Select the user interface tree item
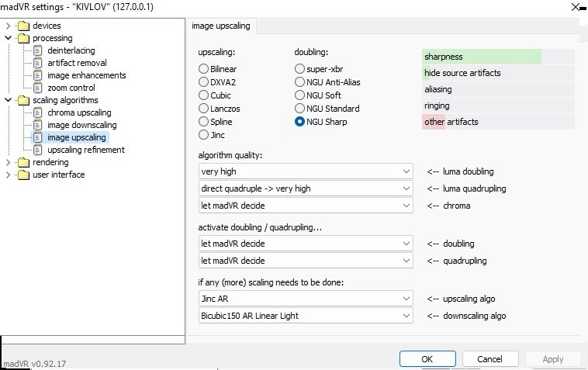The height and width of the screenshot is (370, 588). [x=58, y=175]
